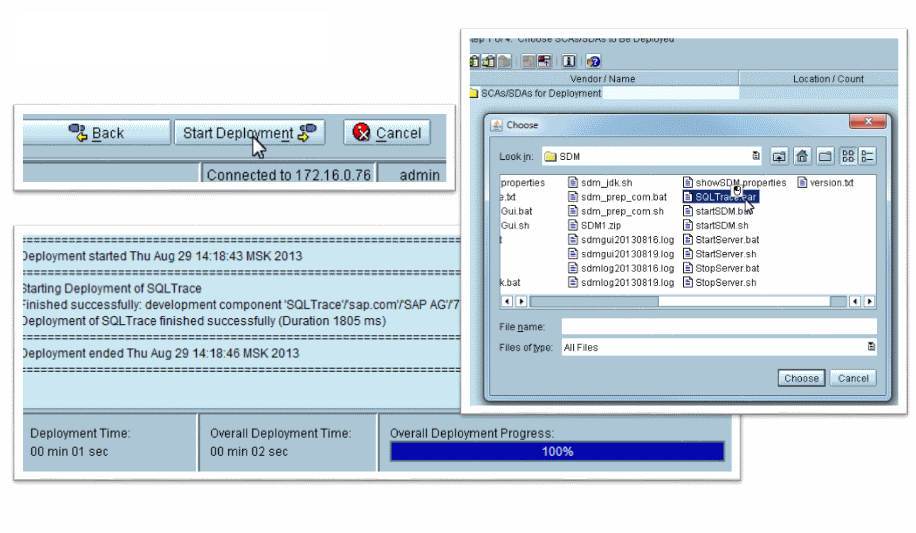Click the Overall Deployment Progress bar
Viewport: 916px width, 533px height.
(557, 451)
